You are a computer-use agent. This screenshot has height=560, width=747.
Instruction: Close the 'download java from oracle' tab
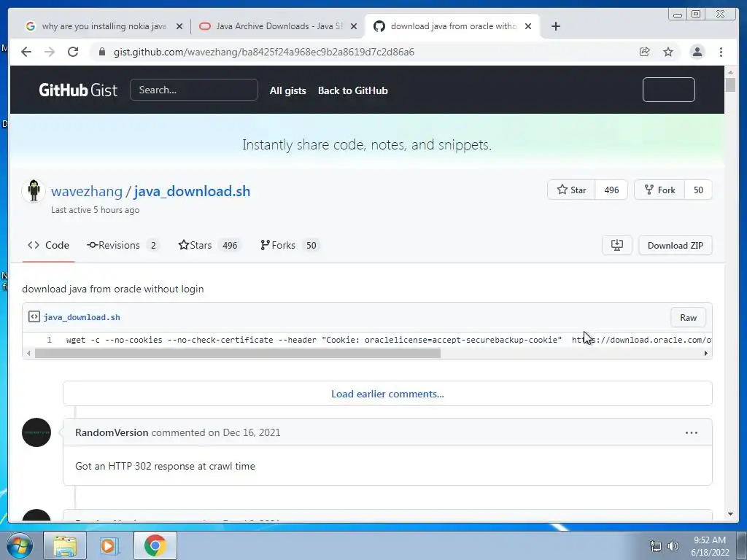(x=528, y=26)
